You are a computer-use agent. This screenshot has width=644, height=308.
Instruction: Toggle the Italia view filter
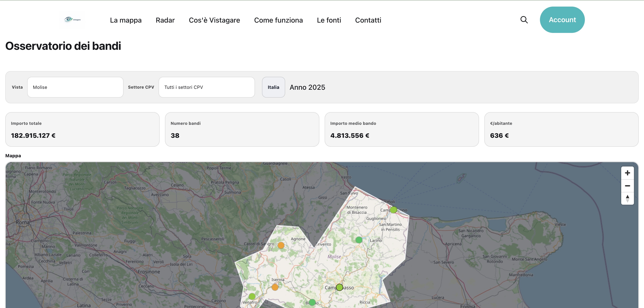(x=273, y=87)
